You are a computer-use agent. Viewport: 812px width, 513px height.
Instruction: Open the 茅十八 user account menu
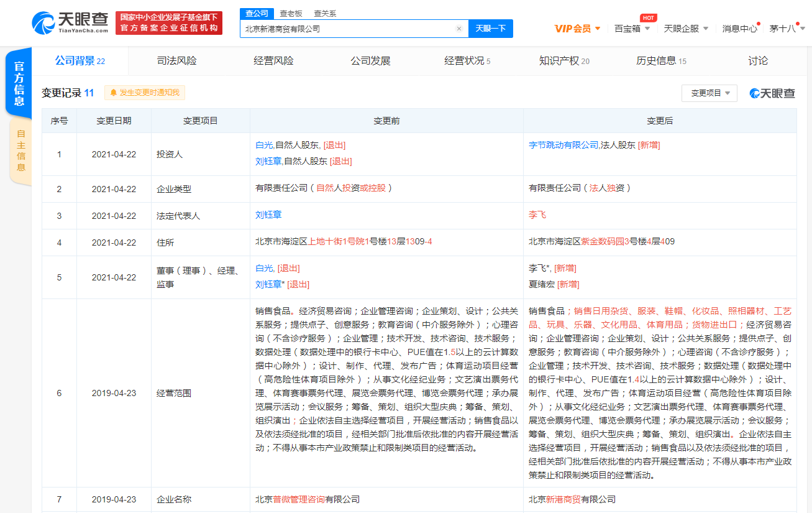click(x=786, y=29)
